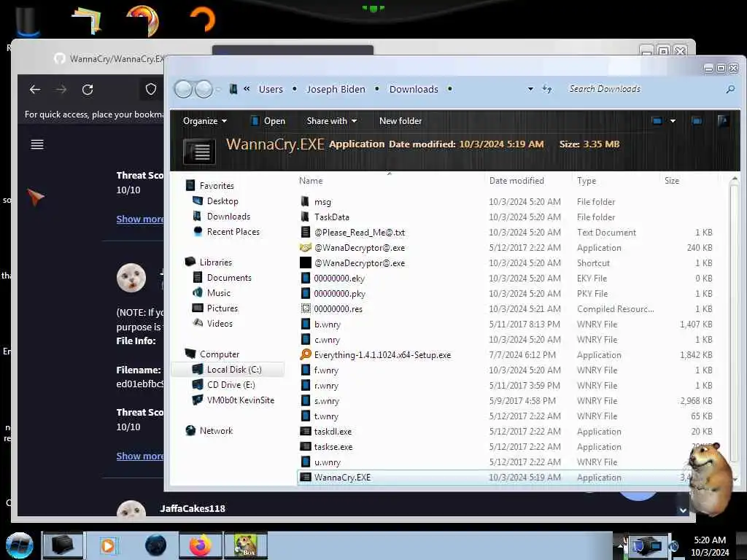The height and width of the screenshot is (560, 747).
Task: Expand the address bar history dropdown
Action: click(530, 89)
